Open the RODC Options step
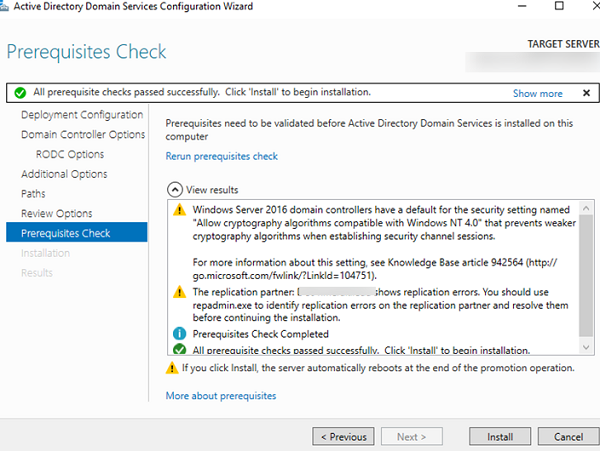 70,154
